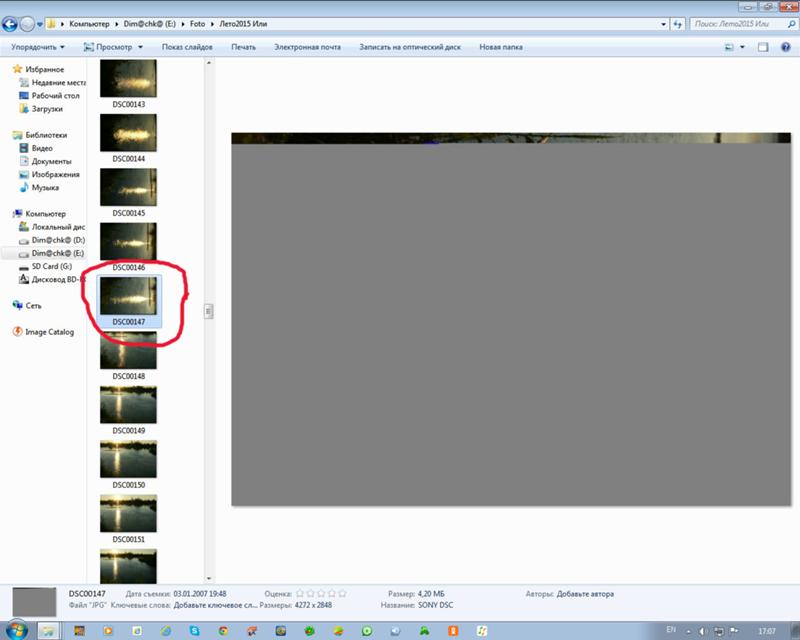Open the Упорядочить menu
The width and height of the screenshot is (800, 640).
(38, 47)
